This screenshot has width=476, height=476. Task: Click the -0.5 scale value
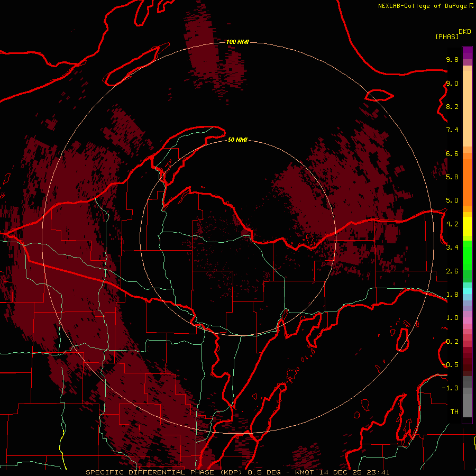(x=450, y=365)
